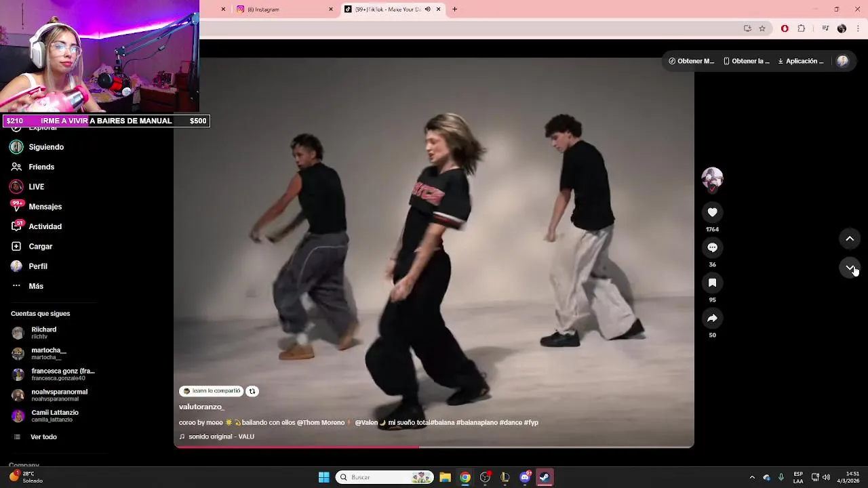
Task: Click #baiana hashtag in caption
Action: [x=443, y=422]
